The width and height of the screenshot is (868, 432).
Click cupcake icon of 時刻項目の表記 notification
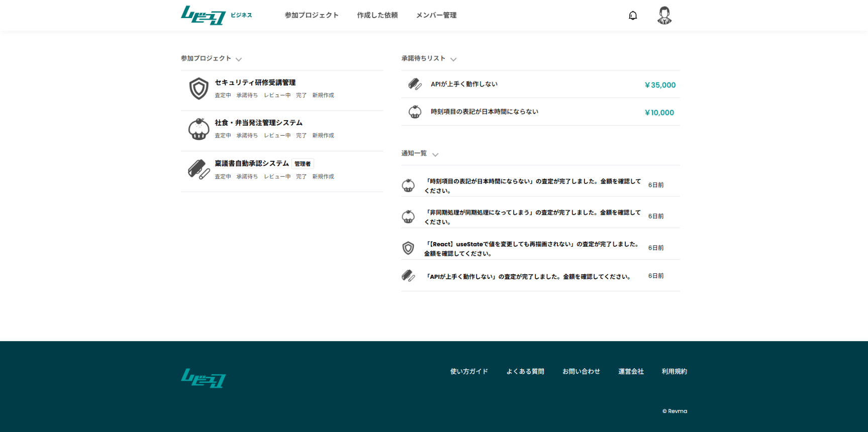[x=408, y=186]
